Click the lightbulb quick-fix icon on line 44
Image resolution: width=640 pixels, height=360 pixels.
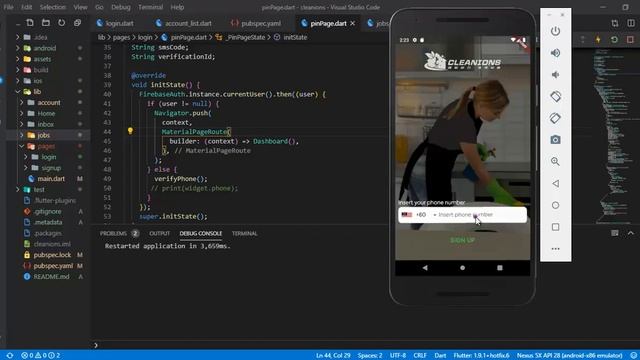pyautogui.click(x=130, y=131)
